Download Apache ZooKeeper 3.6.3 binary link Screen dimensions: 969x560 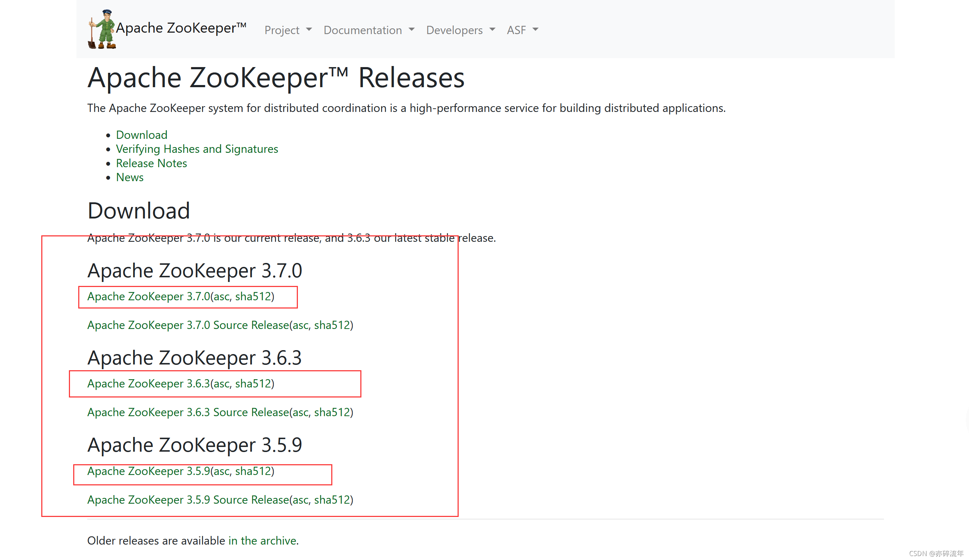pyautogui.click(x=149, y=383)
